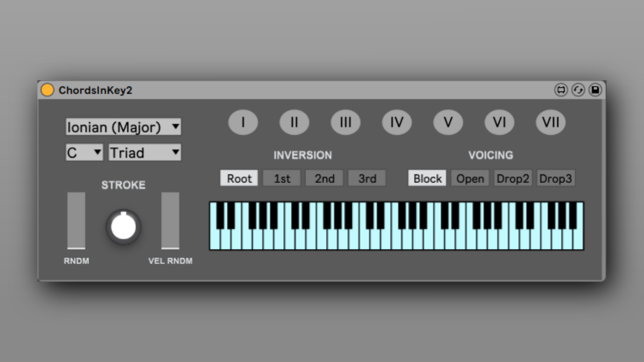This screenshot has width=644, height=362.
Task: Set voicing to Drop2
Action: (x=513, y=178)
